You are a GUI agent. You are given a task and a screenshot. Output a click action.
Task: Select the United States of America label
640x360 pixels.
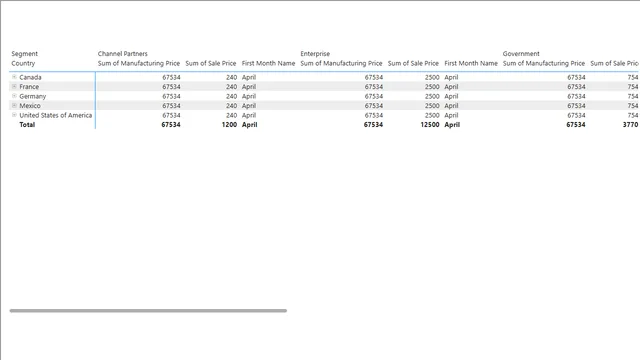(56, 115)
